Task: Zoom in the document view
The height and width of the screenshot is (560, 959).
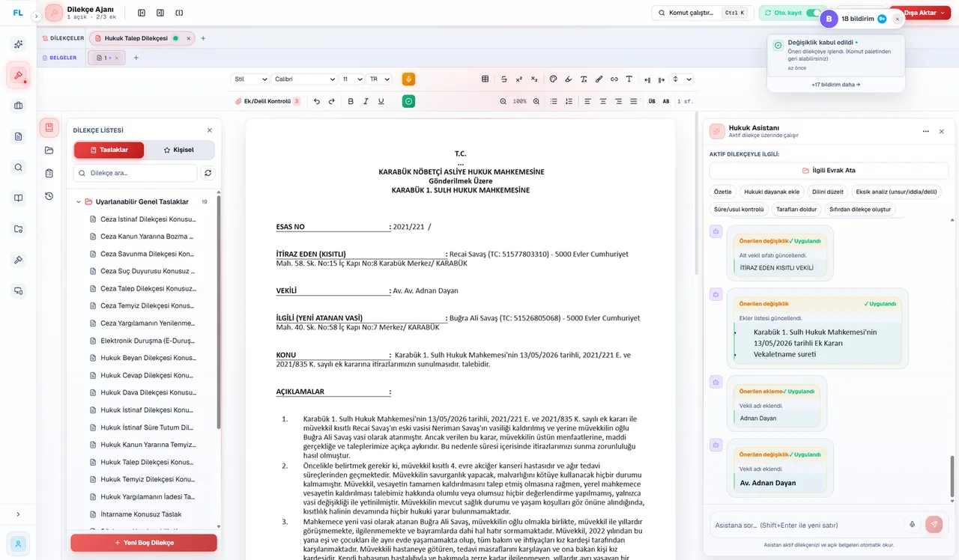Action: coord(536,101)
